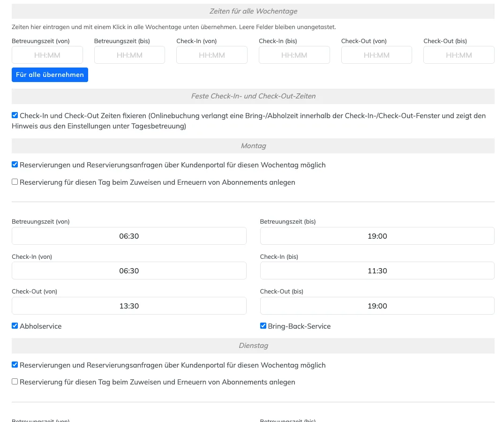Image resolution: width=504 pixels, height=422 pixels.
Task: Select Montag's "Betreuungszeit (bis)" field showing 19:00
Action: pos(377,236)
